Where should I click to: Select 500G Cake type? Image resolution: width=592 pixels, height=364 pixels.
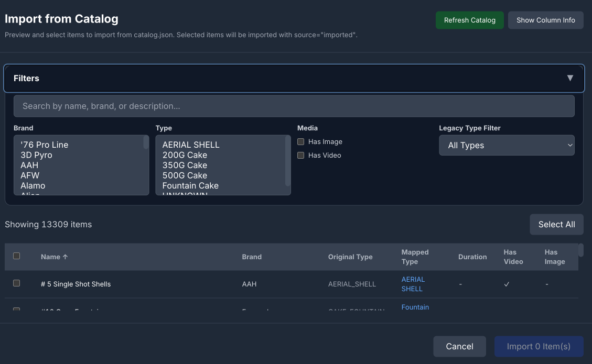pos(185,175)
